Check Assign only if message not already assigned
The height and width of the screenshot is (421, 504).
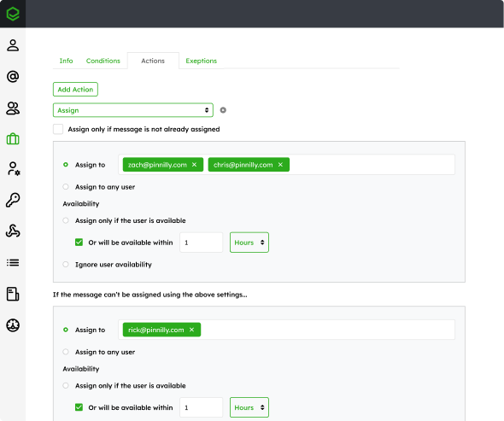tap(58, 129)
